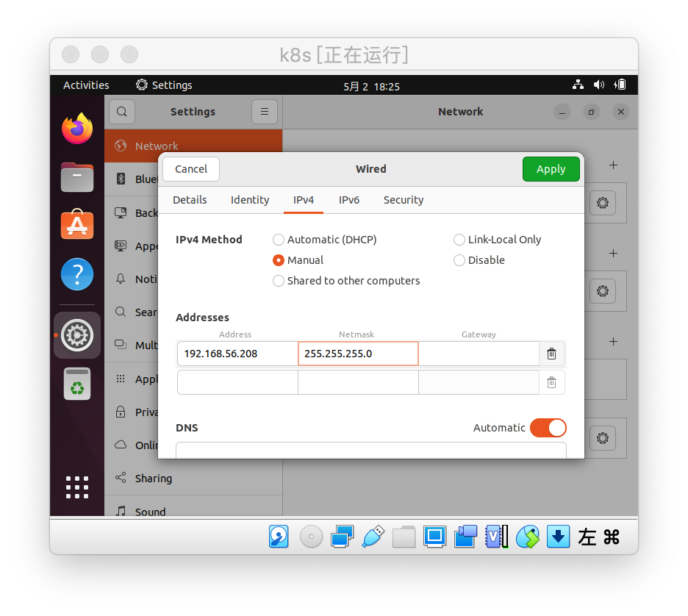688x616 pixels.
Task: Select Automatic (DHCP) IPv4 method
Action: pos(279,240)
